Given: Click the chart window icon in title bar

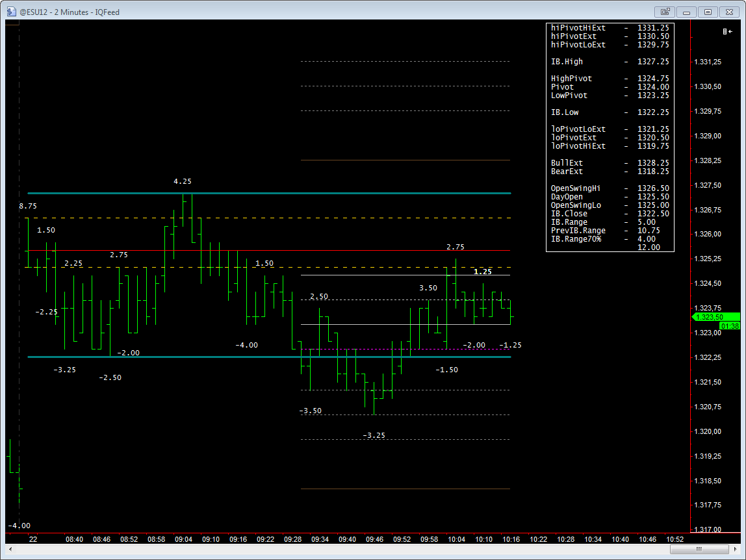Looking at the screenshot, I should tap(11, 12).
